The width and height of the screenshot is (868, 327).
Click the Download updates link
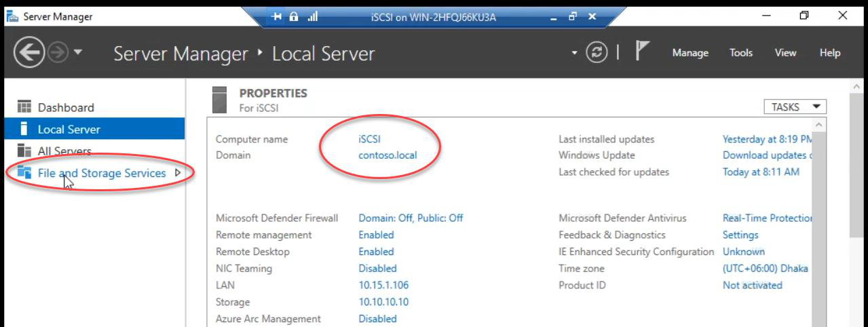pyautogui.click(x=767, y=155)
